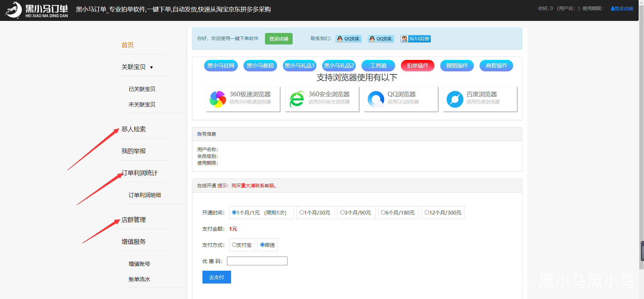
Task: Open 恶人检索 in the sidebar
Action: point(134,129)
